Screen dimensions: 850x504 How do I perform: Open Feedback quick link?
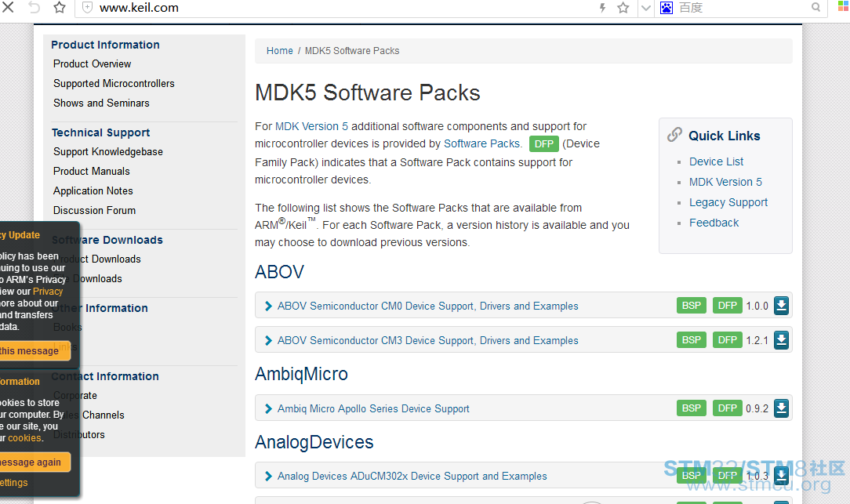[x=714, y=223]
